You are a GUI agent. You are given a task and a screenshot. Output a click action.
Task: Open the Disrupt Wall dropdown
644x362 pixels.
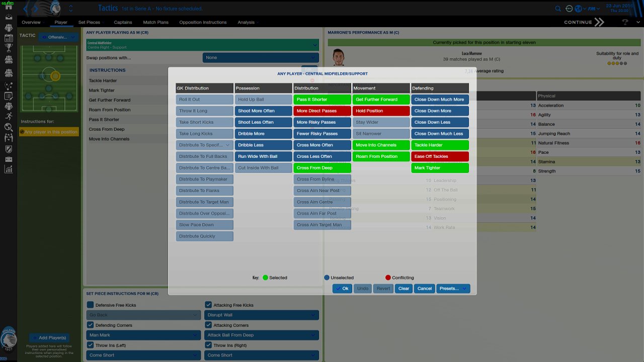pos(262,315)
